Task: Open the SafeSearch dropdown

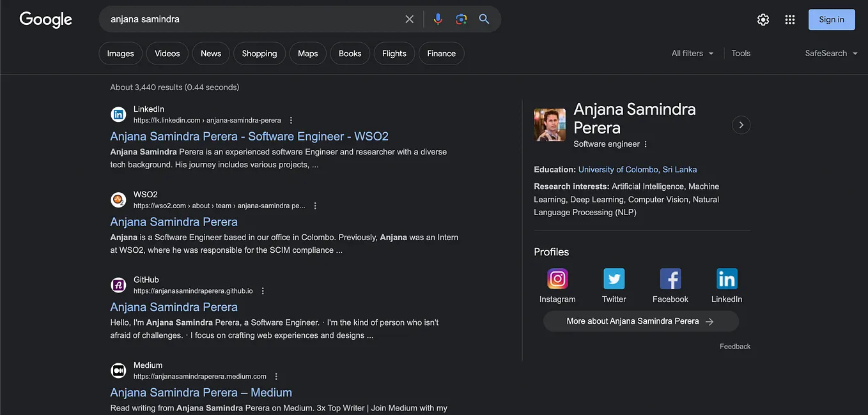Action: (831, 54)
